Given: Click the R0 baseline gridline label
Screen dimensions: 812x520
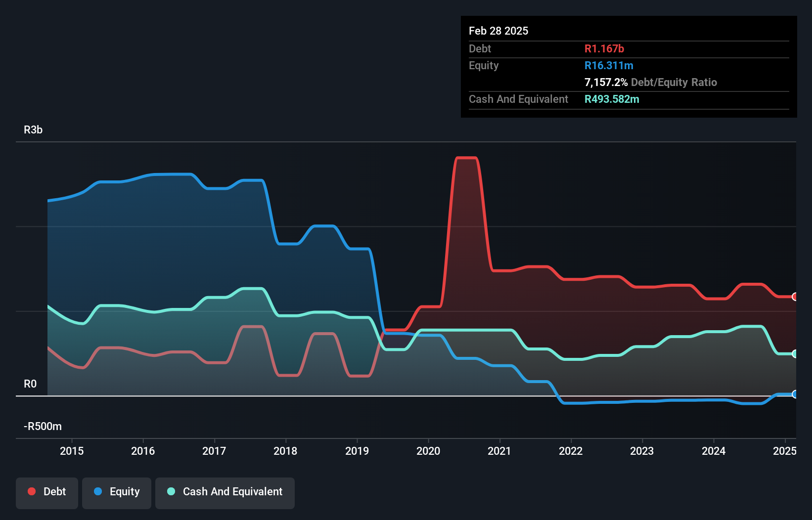Looking at the screenshot, I should pyautogui.click(x=30, y=384).
